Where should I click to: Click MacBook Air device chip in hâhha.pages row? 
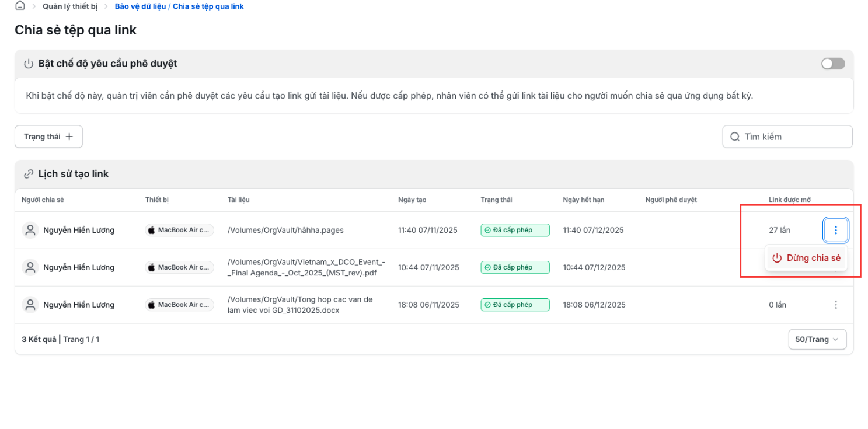(180, 230)
